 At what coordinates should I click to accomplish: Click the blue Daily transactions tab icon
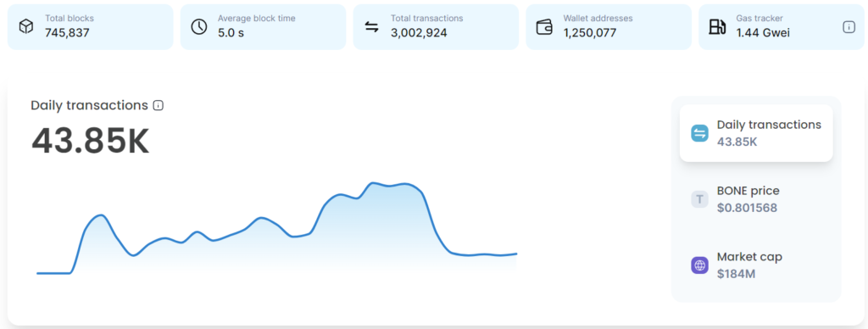tap(699, 133)
